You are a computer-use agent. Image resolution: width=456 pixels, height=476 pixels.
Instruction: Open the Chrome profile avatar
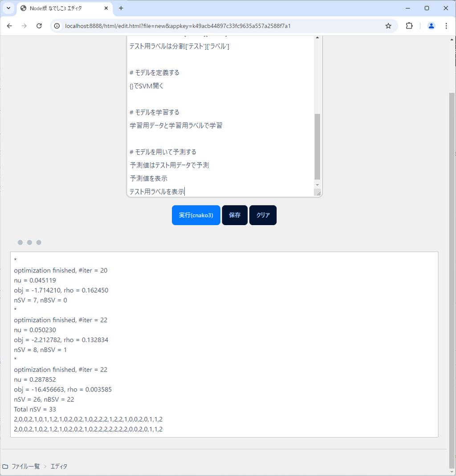[431, 26]
